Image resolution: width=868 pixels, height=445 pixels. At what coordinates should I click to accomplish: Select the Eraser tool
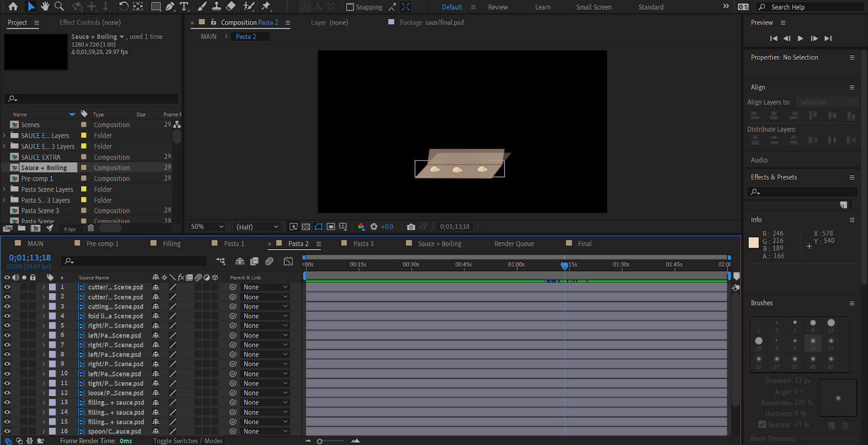231,7
